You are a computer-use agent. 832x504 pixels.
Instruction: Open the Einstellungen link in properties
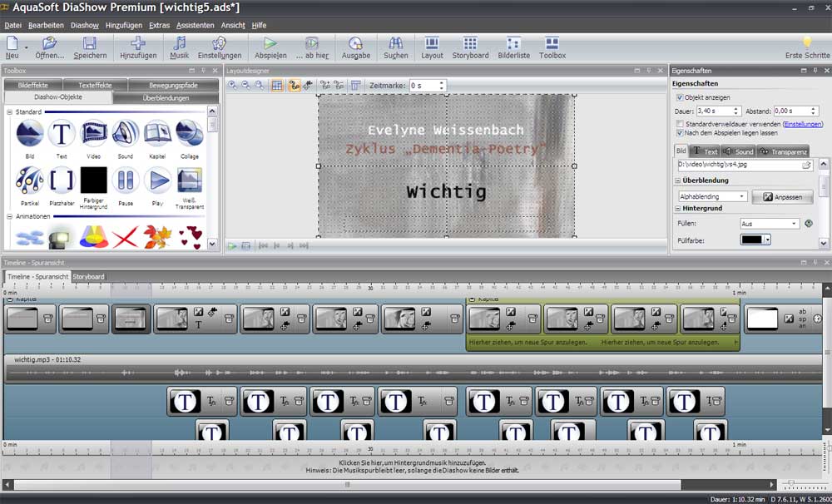[x=803, y=124]
